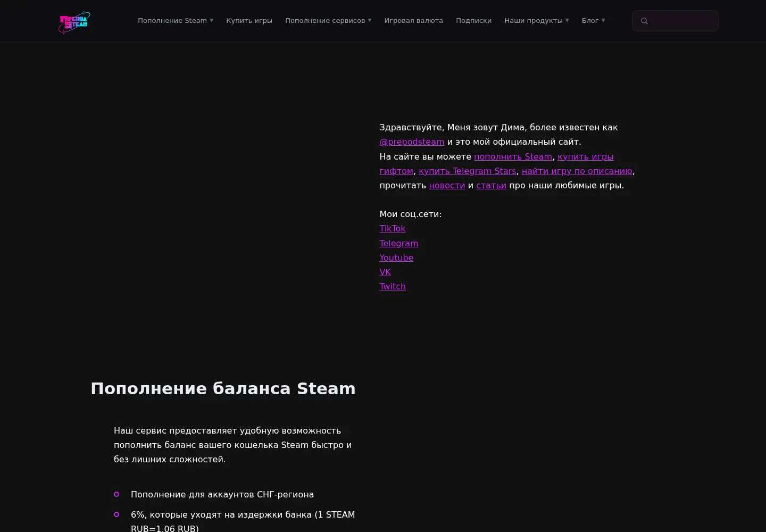Image resolution: width=766 pixels, height=532 pixels.
Task: Expand the Пополнение сервисов dropdown arrow
Action: [x=370, y=20]
